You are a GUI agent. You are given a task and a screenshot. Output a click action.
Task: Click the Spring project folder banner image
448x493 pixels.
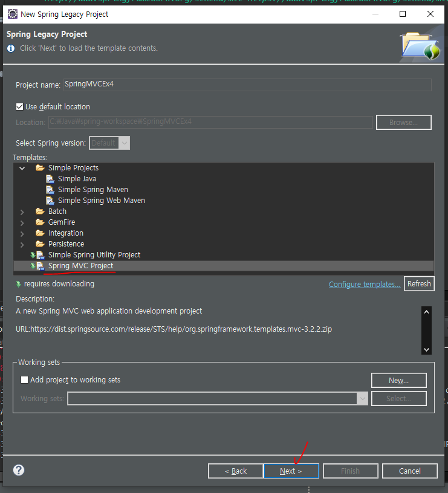coord(420,46)
